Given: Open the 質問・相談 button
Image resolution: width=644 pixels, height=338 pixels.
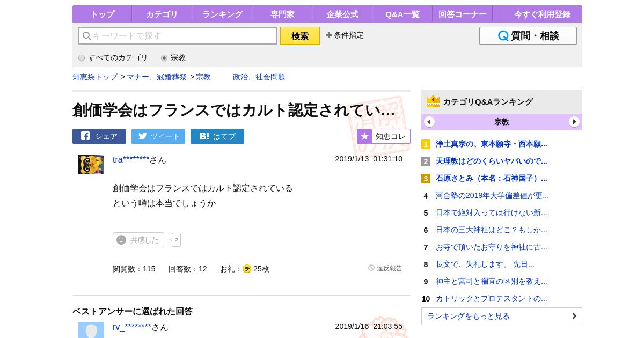Looking at the screenshot, I should click(528, 36).
